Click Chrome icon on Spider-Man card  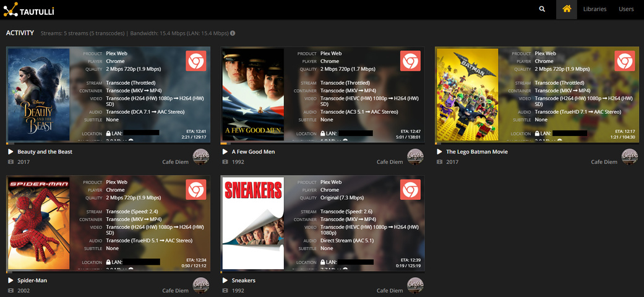tap(196, 190)
